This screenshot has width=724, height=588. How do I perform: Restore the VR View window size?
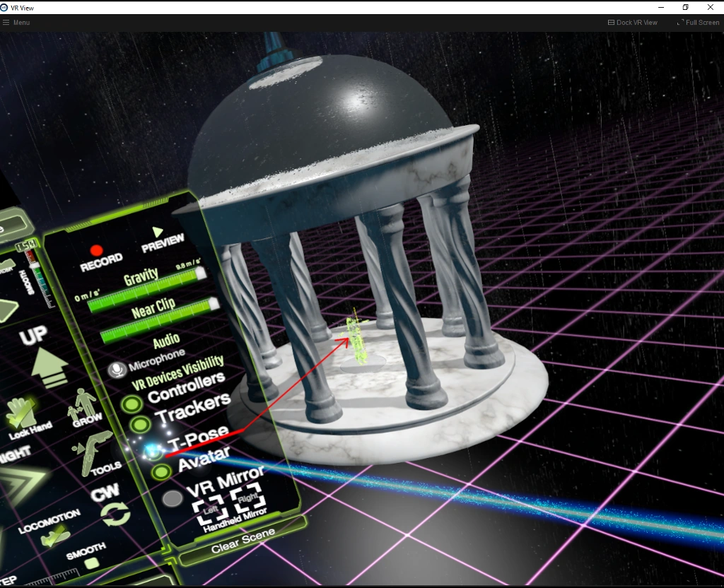(686, 7)
